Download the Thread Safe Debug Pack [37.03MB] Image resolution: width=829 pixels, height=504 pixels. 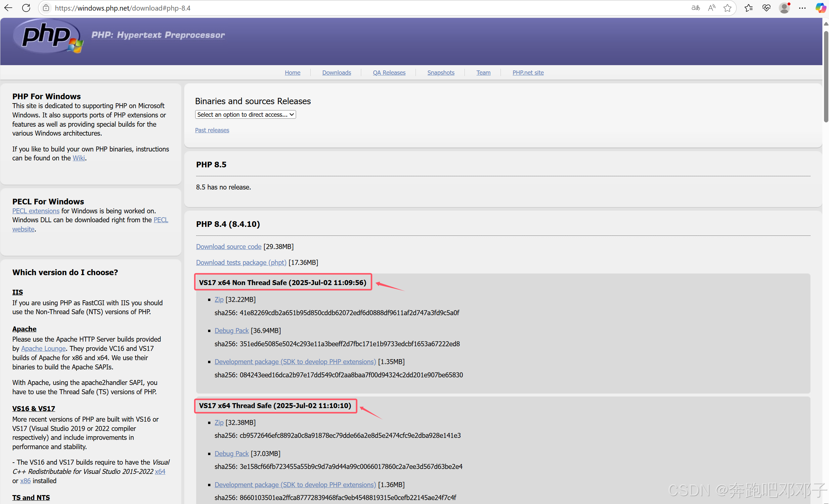(x=232, y=453)
